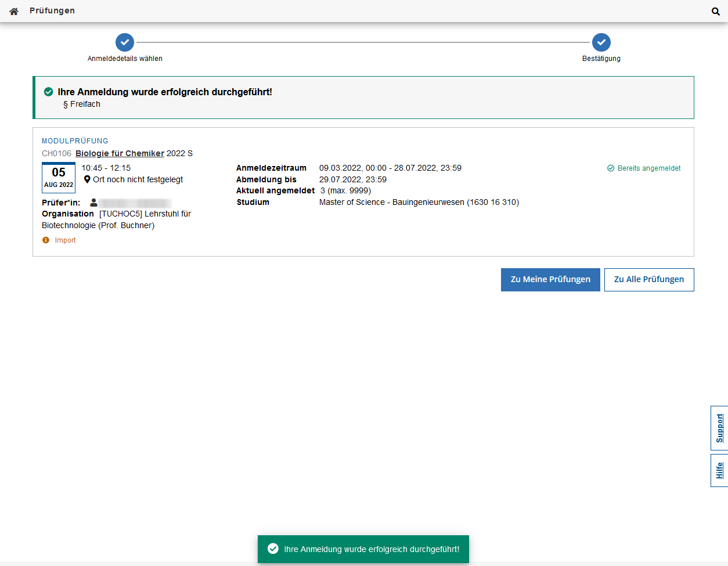Open the Biologie für Chemiker course link
The height and width of the screenshot is (566, 728).
coord(120,153)
